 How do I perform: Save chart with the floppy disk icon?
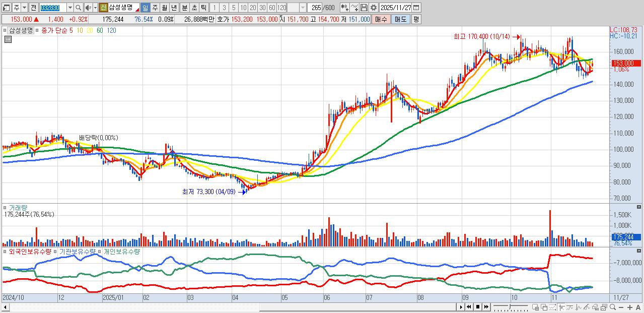coord(364,8)
